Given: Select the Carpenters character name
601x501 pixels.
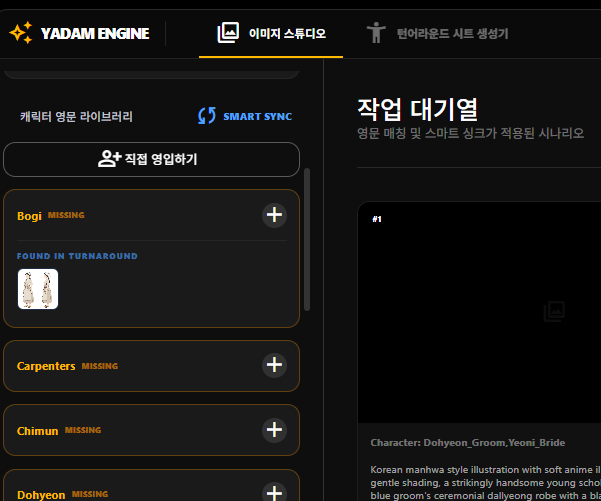Looking at the screenshot, I should click(46, 366).
